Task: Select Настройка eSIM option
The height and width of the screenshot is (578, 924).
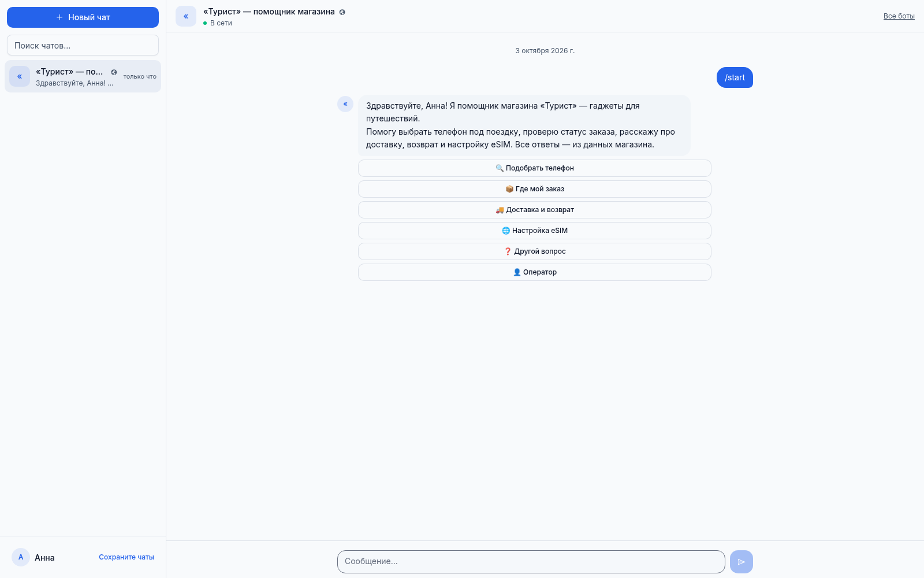Action: [534, 231]
